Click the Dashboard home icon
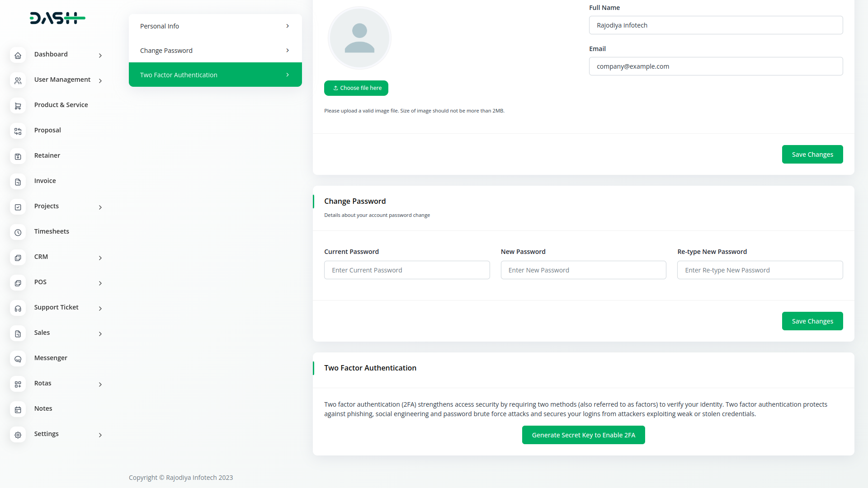The width and height of the screenshot is (868, 488). pyautogui.click(x=18, y=55)
